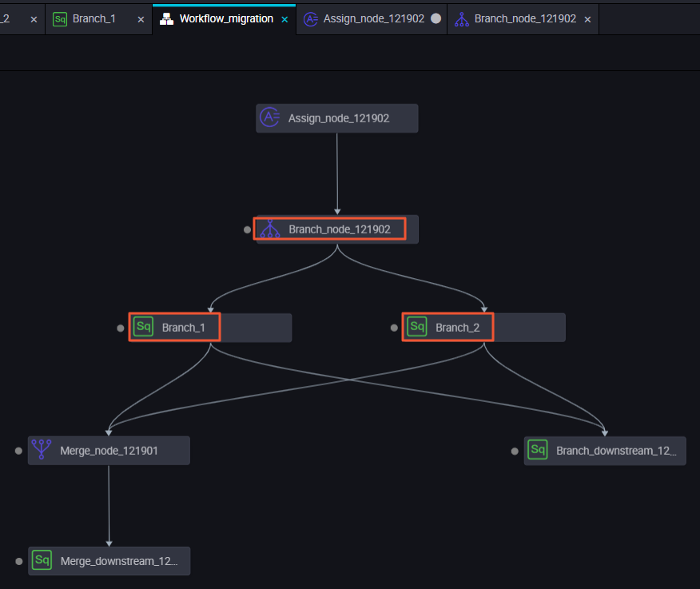Click the Sq icon in Branch_2 node

point(417,327)
